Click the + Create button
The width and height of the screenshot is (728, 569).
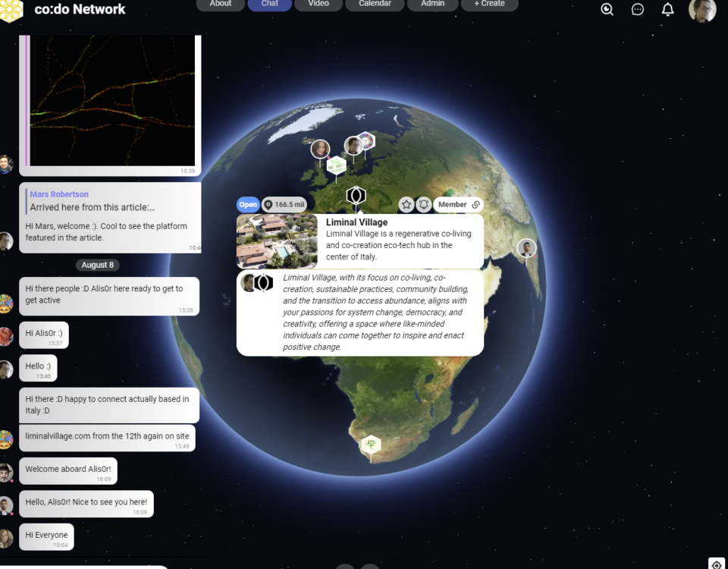489,4
